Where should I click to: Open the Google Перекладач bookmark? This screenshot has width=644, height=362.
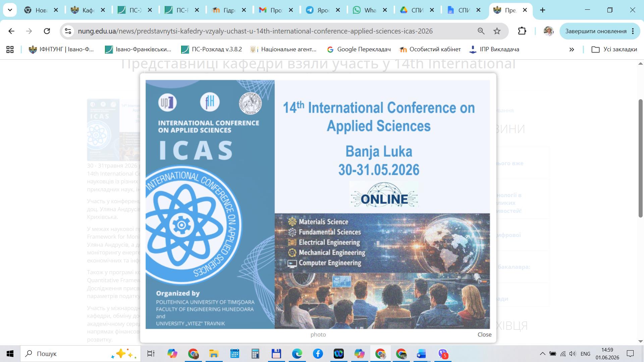click(x=359, y=49)
